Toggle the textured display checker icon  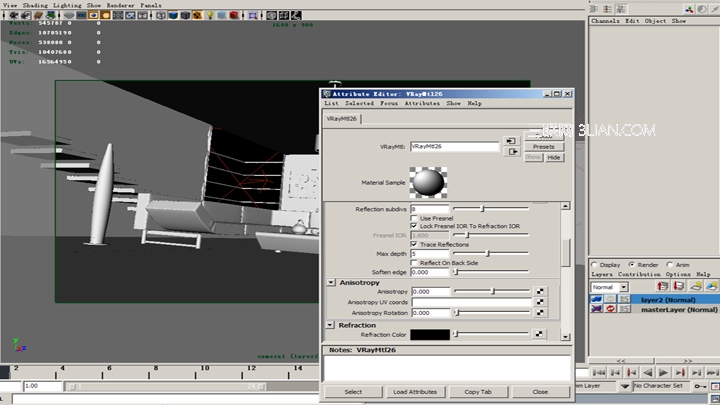(x=197, y=15)
